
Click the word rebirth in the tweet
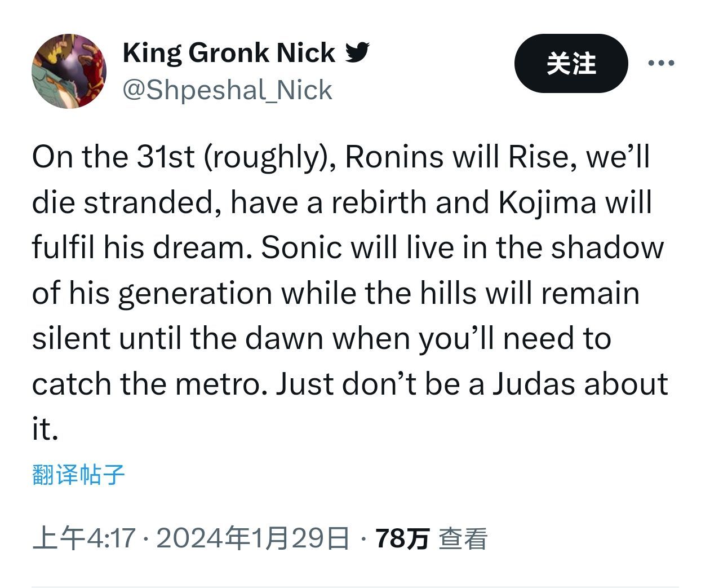379,202
